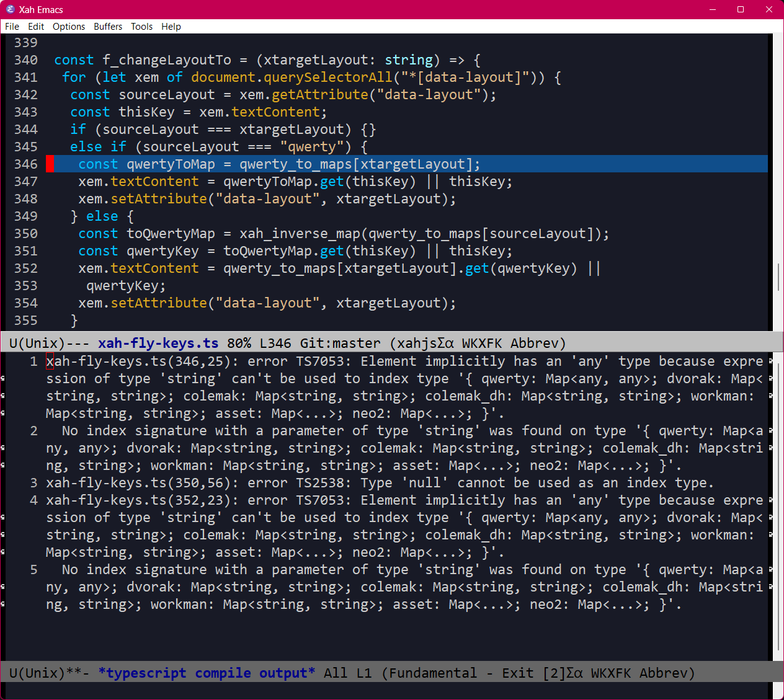
Task: Maximize the Xah Emacs window
Action: coord(741,9)
